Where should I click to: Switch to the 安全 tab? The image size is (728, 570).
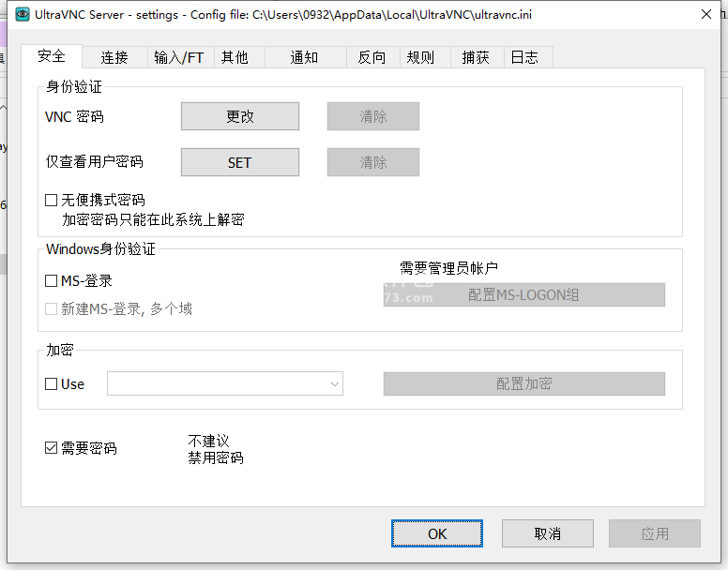coord(52,56)
